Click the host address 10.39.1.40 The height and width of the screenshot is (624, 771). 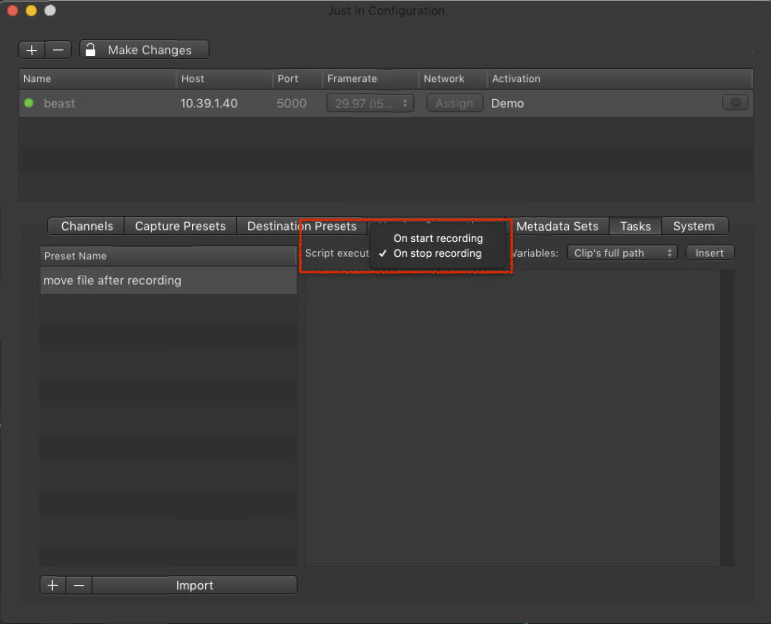click(x=209, y=103)
